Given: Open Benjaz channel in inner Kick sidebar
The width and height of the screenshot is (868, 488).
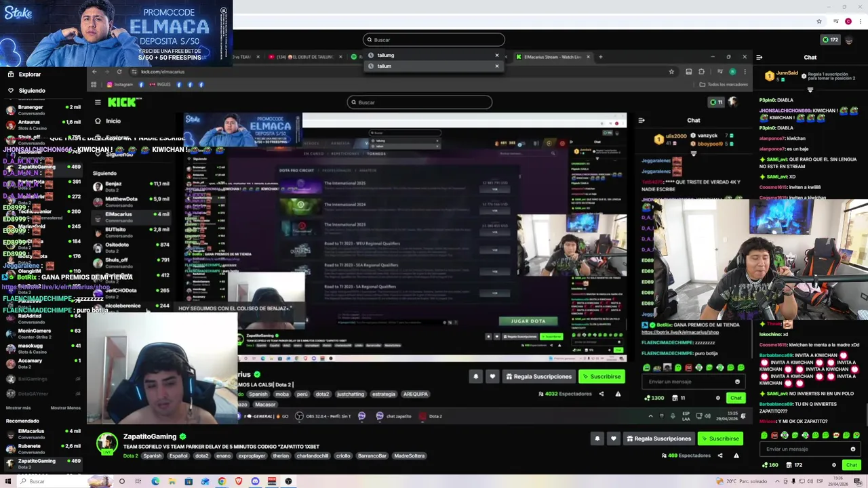Looking at the screenshot, I should tap(132, 186).
